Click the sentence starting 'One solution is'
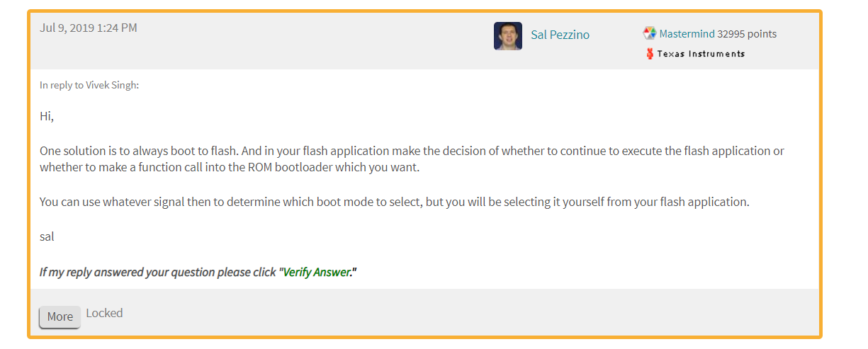The width and height of the screenshot is (868, 349). [x=411, y=151]
